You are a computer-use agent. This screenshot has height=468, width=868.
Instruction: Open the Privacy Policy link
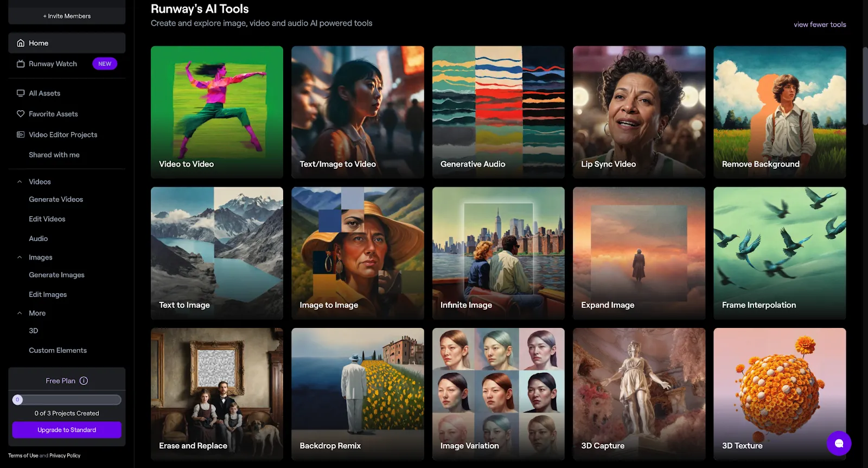click(x=65, y=456)
